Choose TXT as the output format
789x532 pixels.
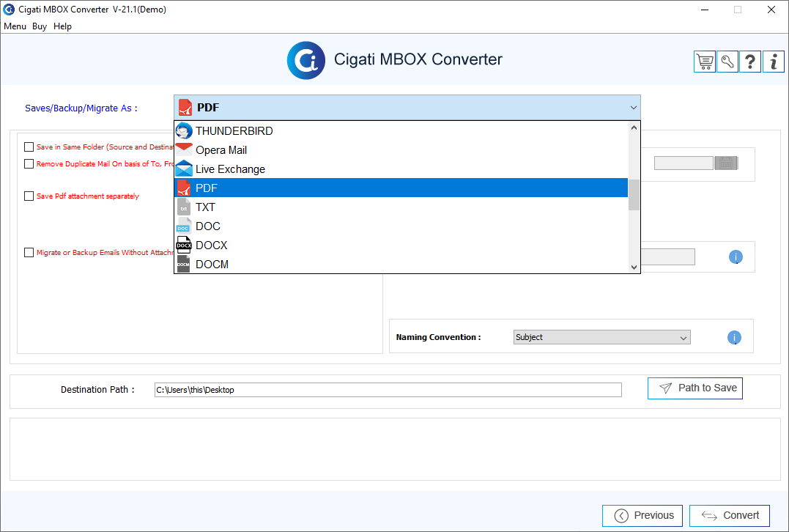coord(401,207)
